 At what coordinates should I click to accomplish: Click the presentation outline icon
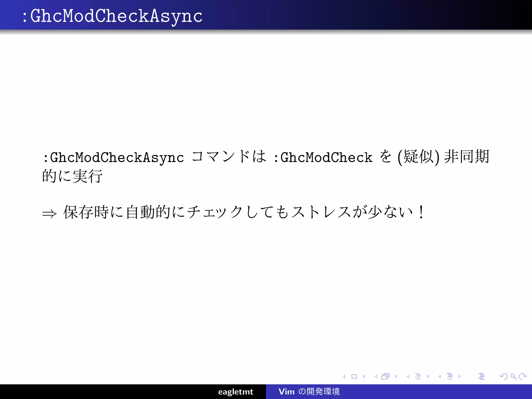pyautogui.click(x=482, y=376)
